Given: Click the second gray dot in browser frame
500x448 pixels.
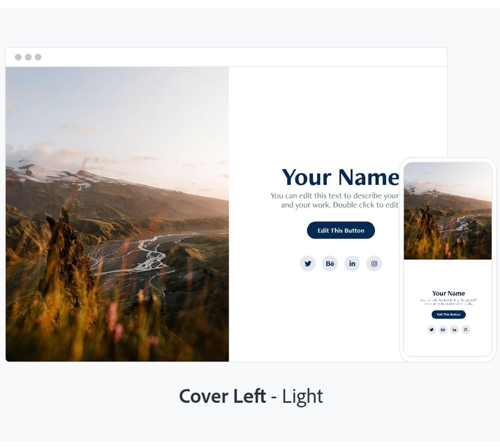Looking at the screenshot, I should point(28,57).
